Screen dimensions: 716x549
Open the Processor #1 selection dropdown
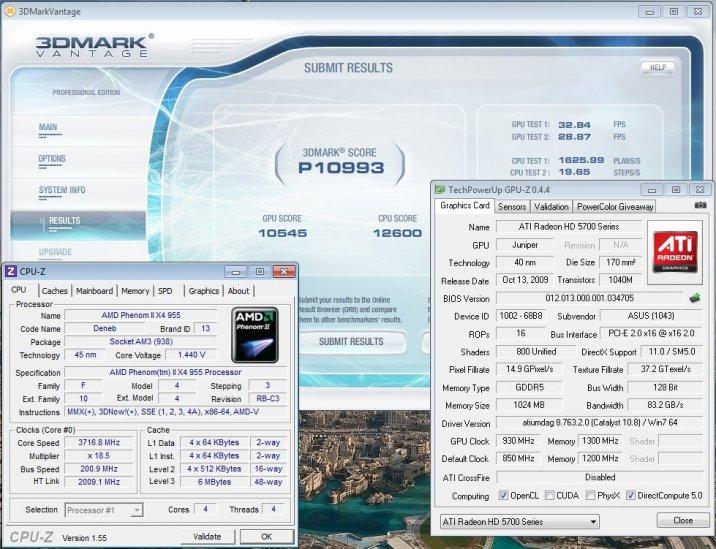click(x=104, y=510)
